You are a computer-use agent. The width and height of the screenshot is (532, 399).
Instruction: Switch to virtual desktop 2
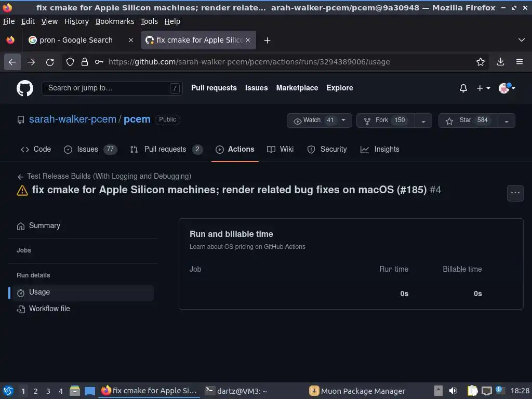(x=36, y=391)
